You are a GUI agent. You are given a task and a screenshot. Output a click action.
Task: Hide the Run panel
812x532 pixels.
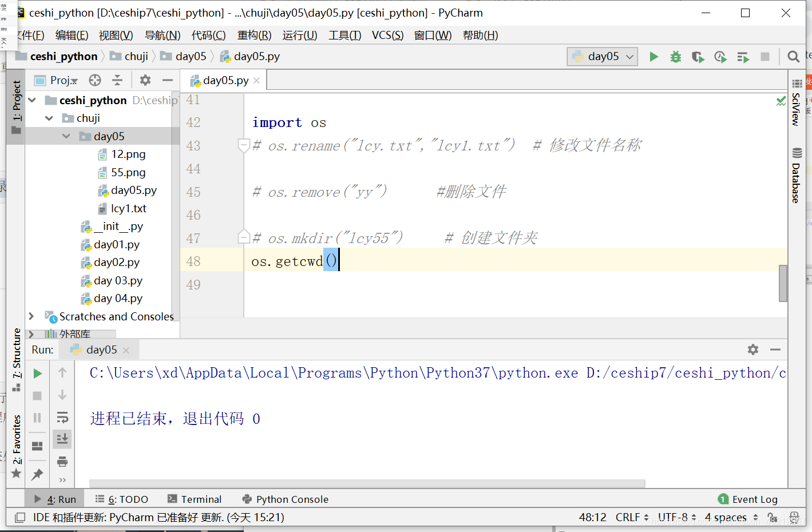pos(775,350)
